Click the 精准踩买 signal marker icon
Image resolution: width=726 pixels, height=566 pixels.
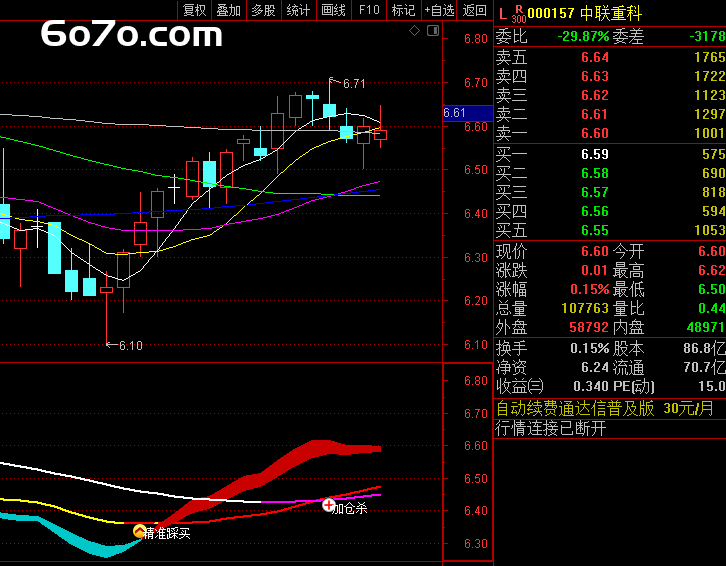(139, 531)
